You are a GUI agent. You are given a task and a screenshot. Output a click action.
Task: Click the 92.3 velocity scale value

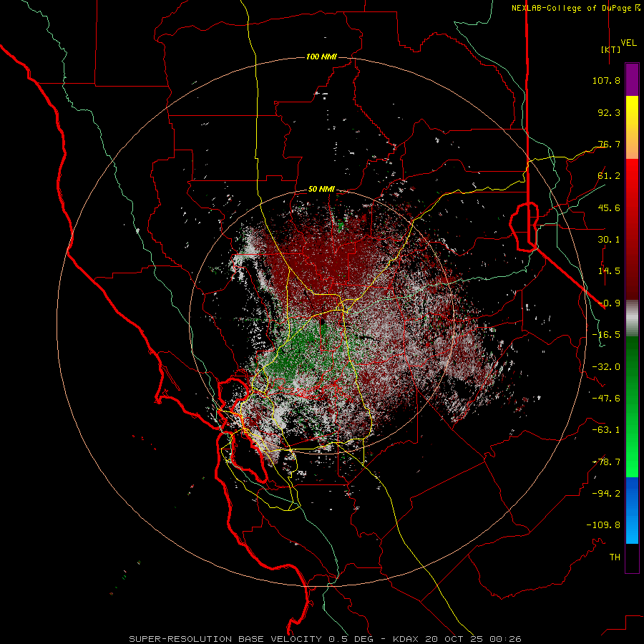click(609, 112)
